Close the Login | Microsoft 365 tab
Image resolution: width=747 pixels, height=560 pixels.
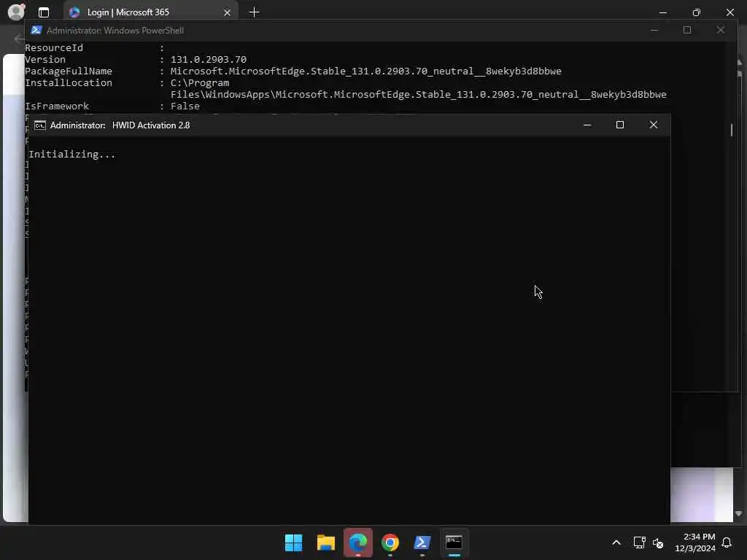coord(228,13)
